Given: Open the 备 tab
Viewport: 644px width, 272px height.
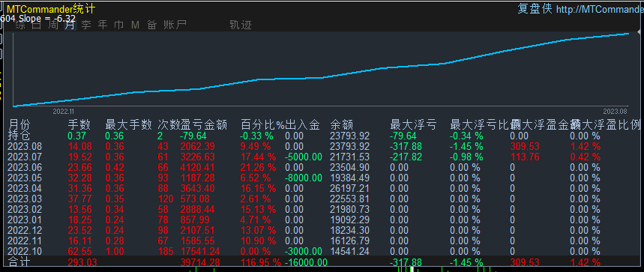Looking at the screenshot, I should tap(152, 25).
